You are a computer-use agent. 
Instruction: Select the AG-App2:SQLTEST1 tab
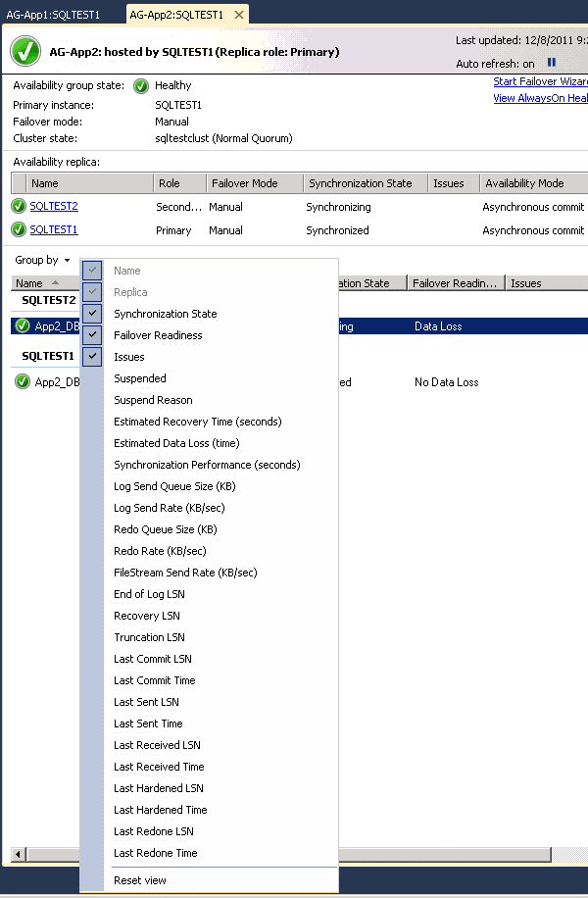click(x=176, y=15)
